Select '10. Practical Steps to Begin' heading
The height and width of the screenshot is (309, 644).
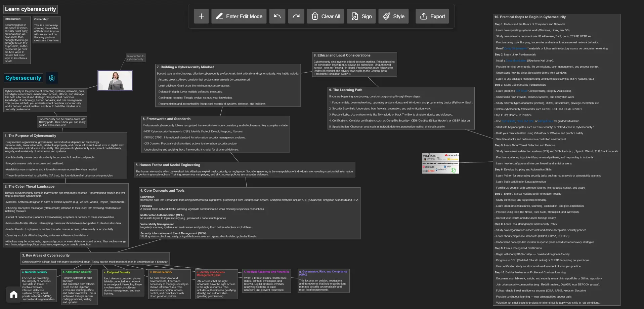pos(530,17)
